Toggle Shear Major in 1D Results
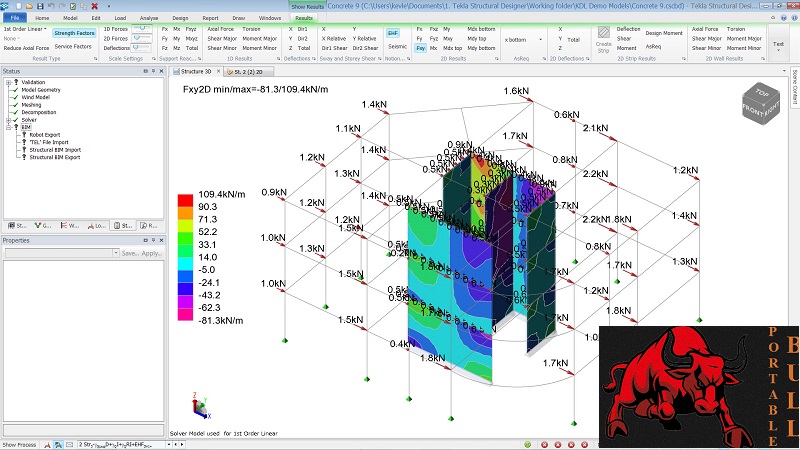800x450 pixels. coord(222,39)
